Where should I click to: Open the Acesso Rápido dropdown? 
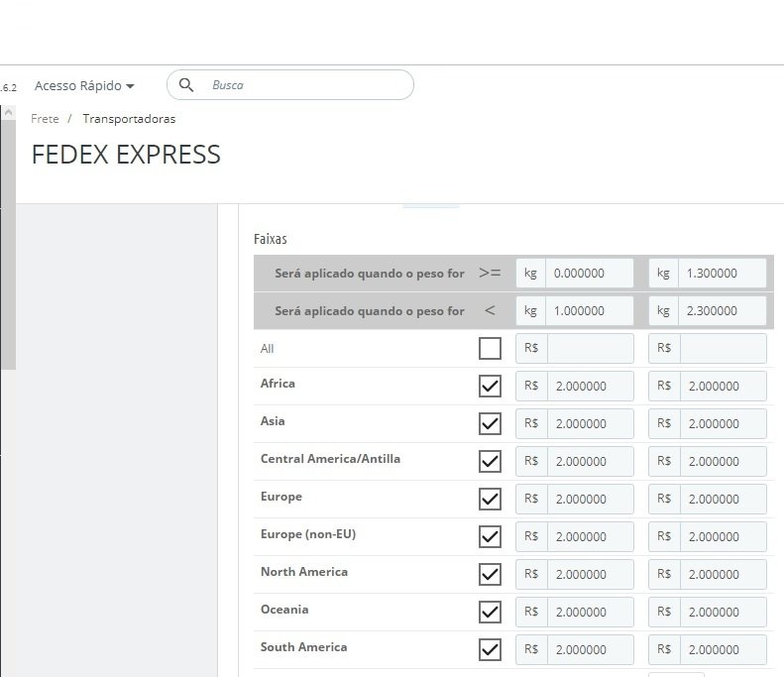tap(84, 86)
